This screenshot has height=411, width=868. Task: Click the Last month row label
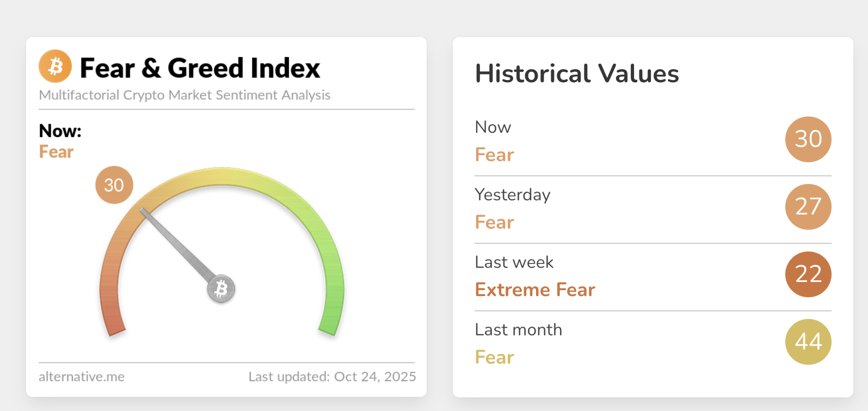518,330
